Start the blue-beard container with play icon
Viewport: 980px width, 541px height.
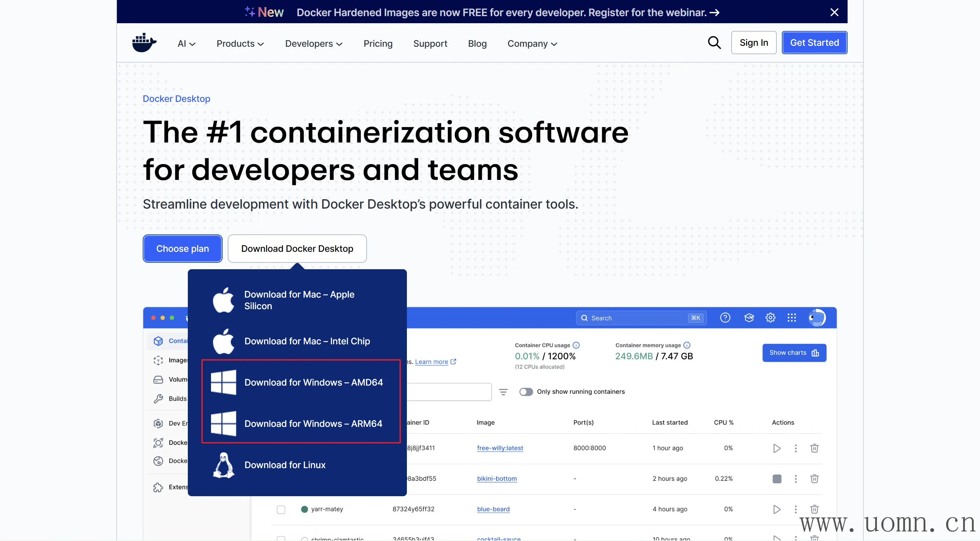click(x=776, y=509)
